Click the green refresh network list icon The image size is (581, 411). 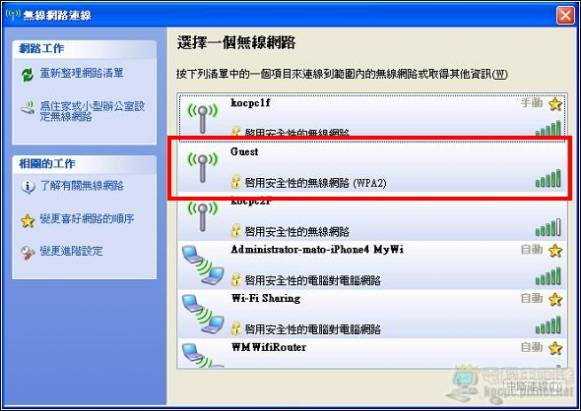(27, 74)
